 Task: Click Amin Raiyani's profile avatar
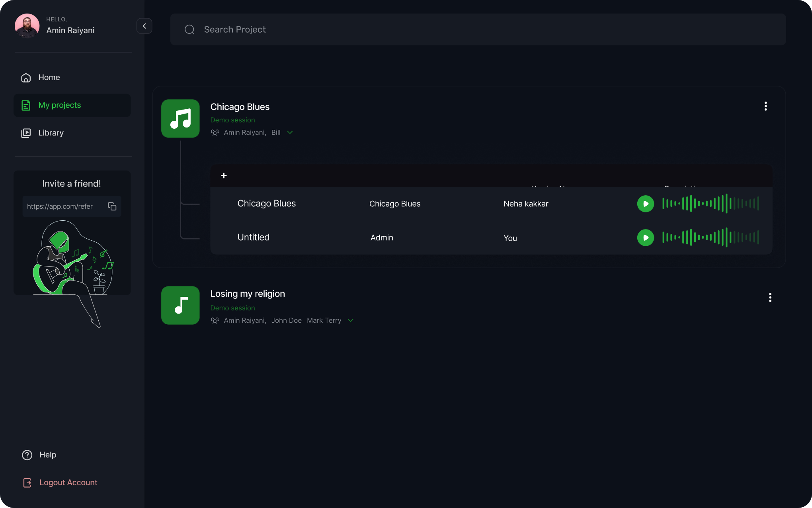27,26
